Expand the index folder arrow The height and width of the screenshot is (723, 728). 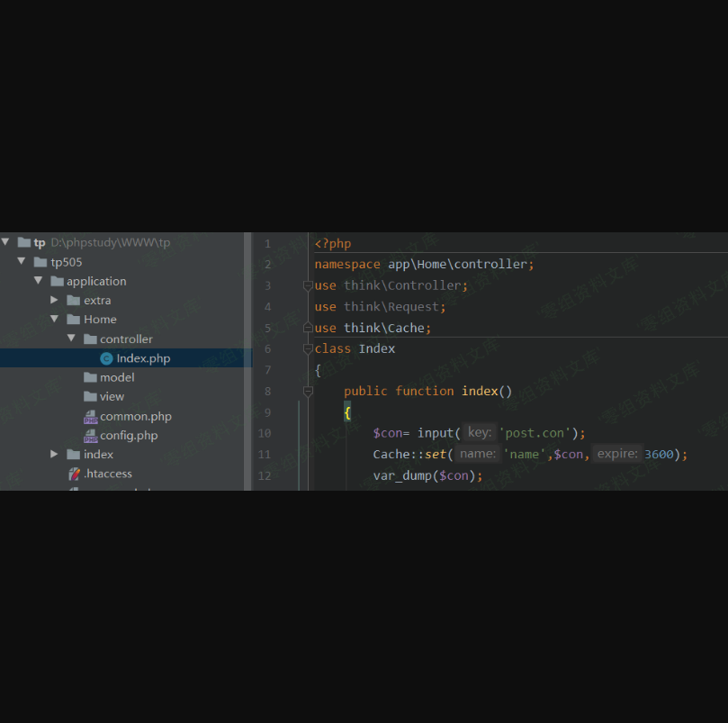coord(55,455)
